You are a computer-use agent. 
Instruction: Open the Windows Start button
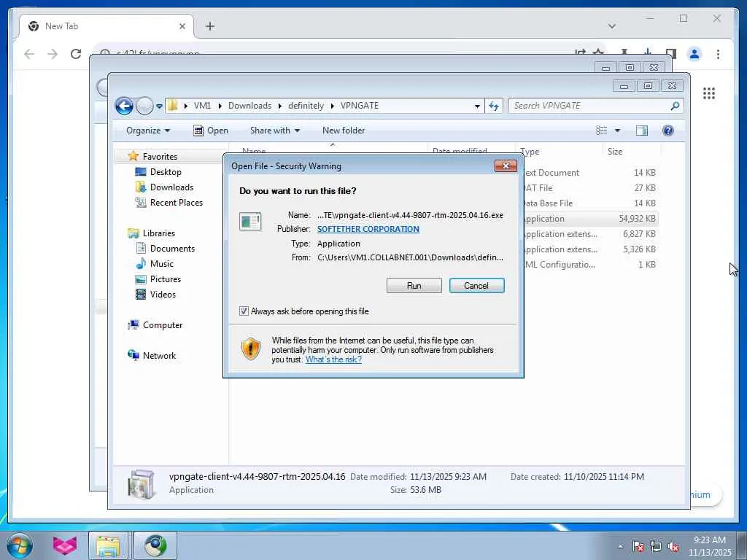[x=19, y=545]
